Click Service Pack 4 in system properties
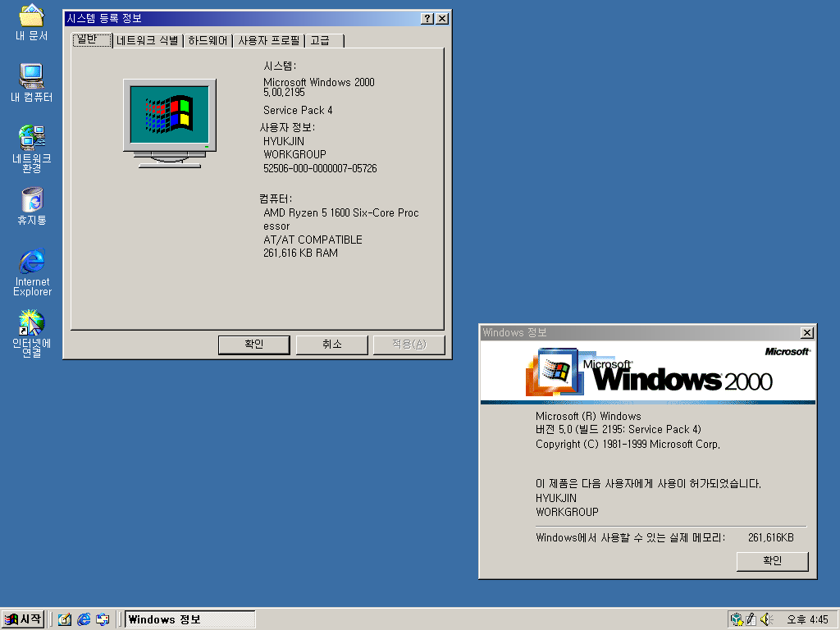 (x=298, y=111)
